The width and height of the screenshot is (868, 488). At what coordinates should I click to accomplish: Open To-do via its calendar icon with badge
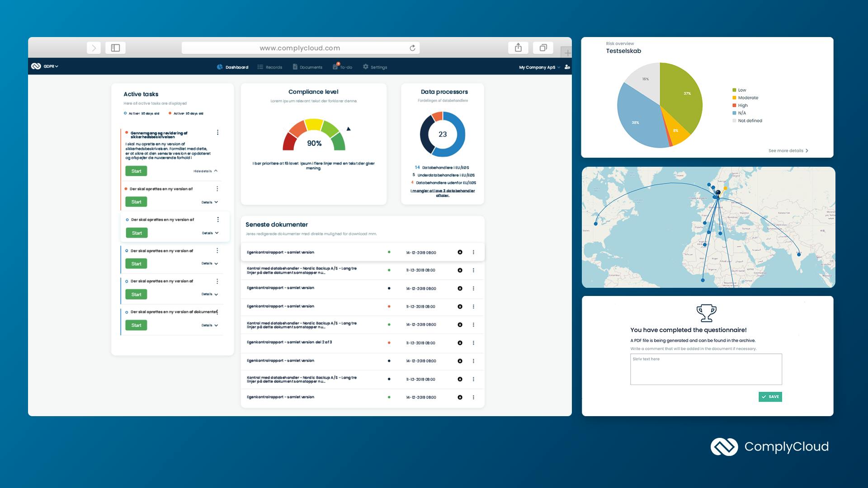click(x=335, y=66)
